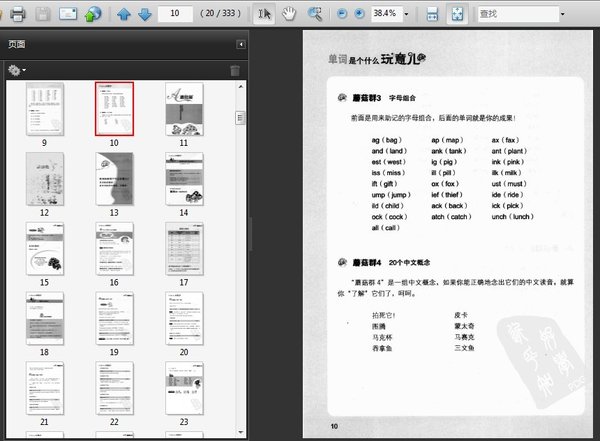Click the trash icon in pages panel
The width and height of the screenshot is (600, 441).
point(235,70)
